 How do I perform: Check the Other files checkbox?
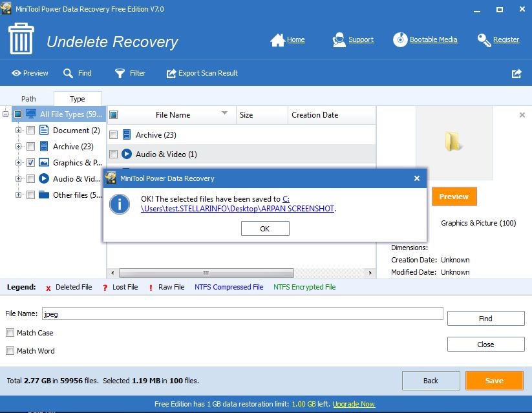30,195
